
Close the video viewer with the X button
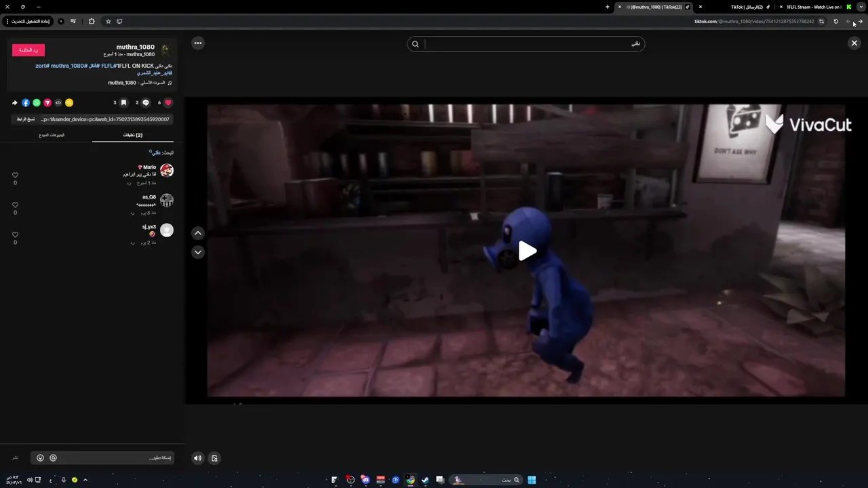pyautogui.click(x=854, y=43)
